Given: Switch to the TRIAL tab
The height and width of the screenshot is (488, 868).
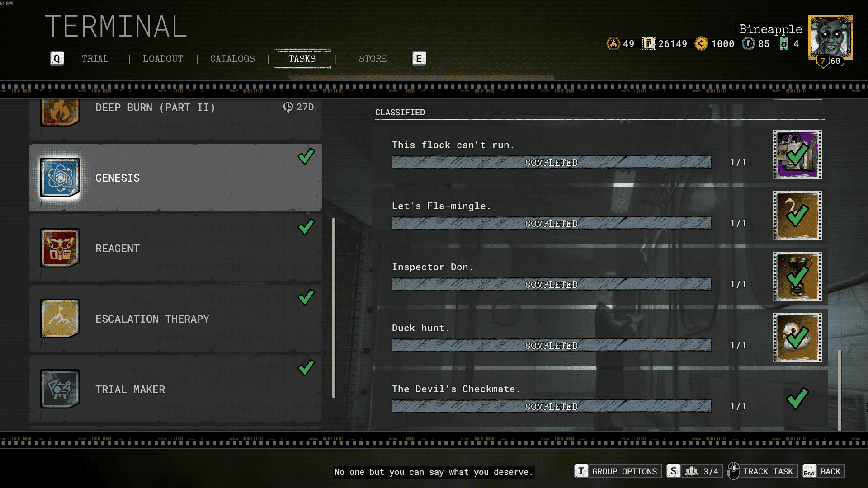Looking at the screenshot, I should 95,59.
